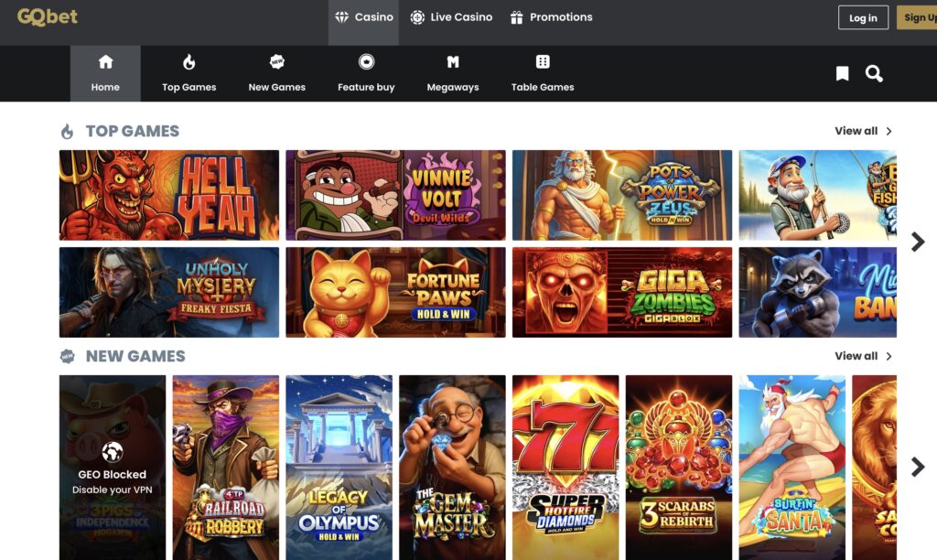Open the Surfin' Santa game
Viewport: 937px width, 560px height.
coord(792,468)
